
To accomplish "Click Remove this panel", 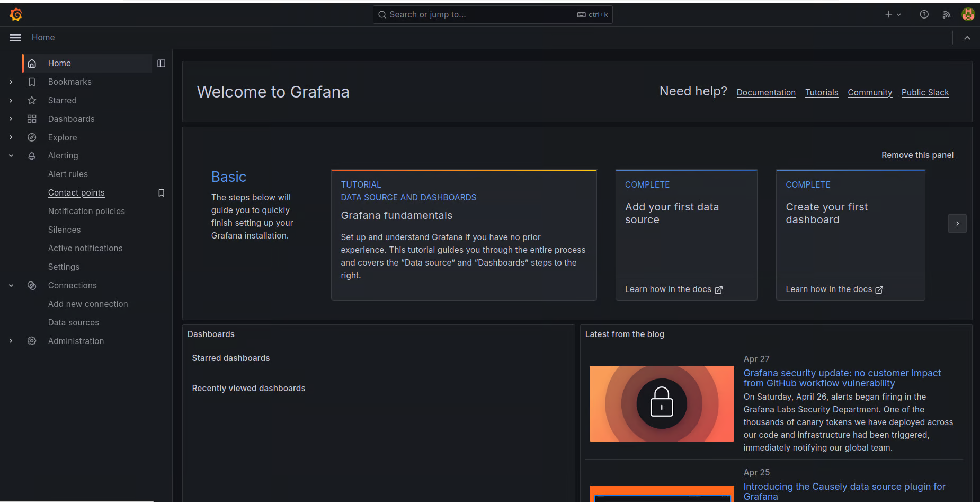I will click(x=917, y=155).
